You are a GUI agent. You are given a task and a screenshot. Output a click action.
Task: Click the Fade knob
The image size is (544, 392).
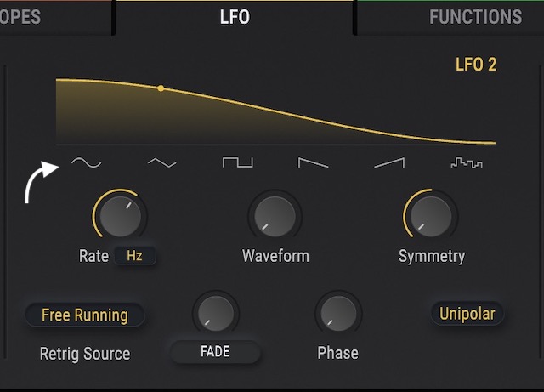tap(216, 315)
